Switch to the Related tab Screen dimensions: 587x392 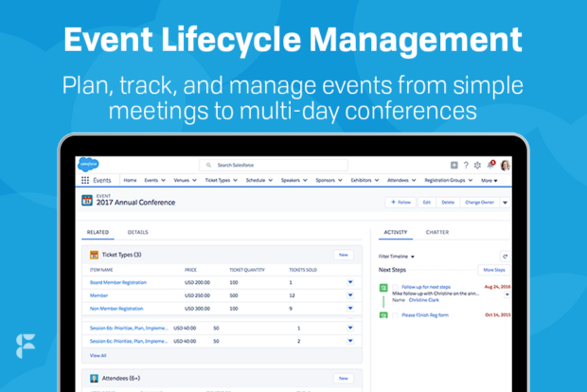(x=98, y=232)
